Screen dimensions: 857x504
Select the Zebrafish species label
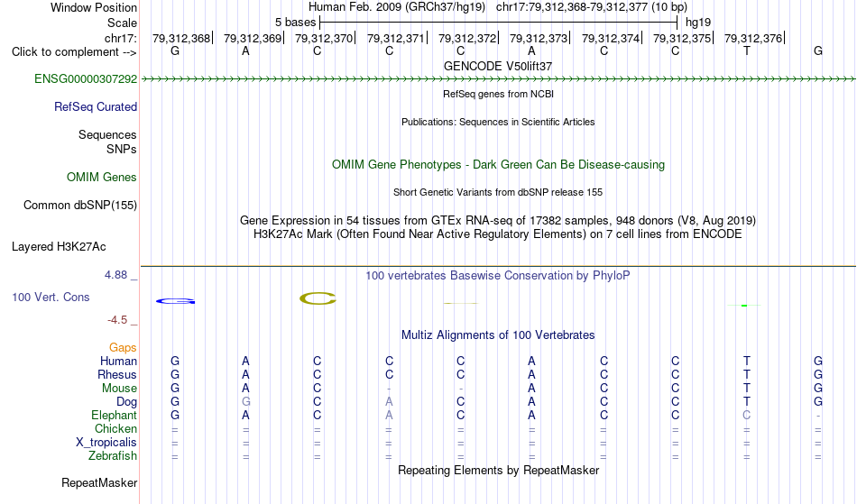tap(113, 456)
